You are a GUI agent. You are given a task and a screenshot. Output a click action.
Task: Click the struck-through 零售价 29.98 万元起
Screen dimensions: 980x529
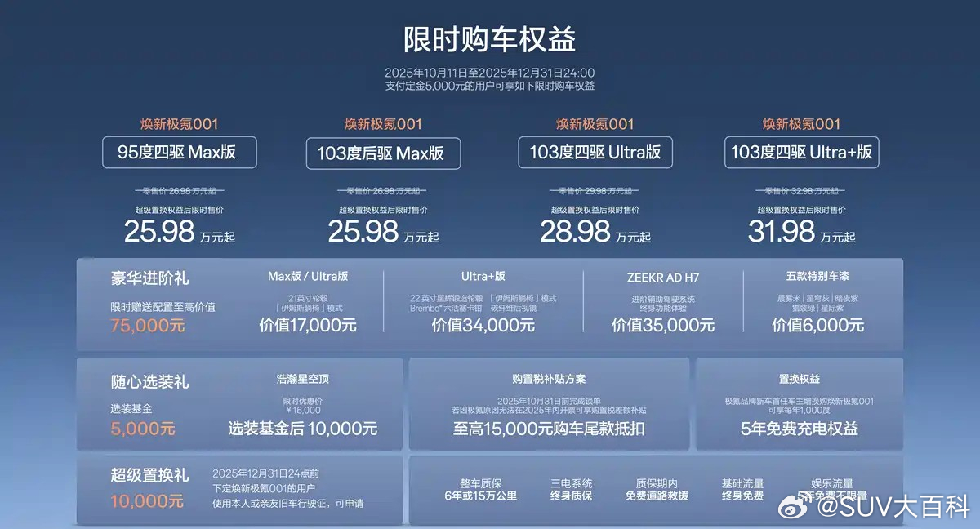point(595,191)
